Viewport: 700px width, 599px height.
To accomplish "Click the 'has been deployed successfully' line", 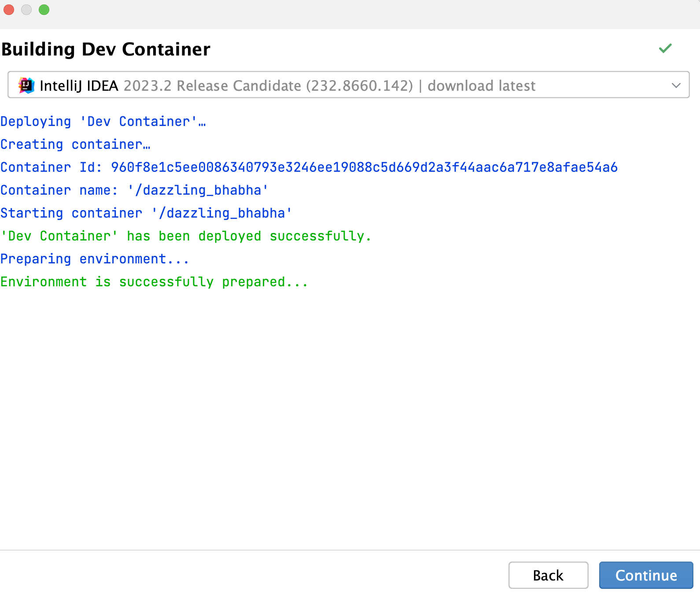I will click(186, 236).
